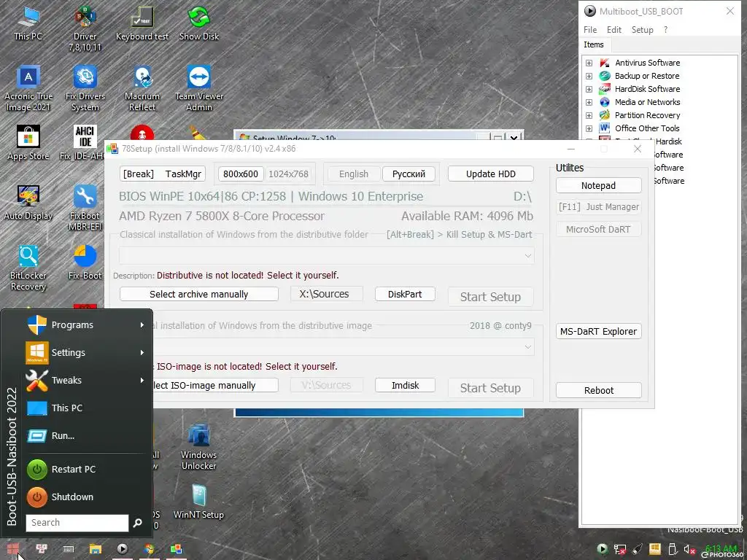
Task: Click USB device tray icon
Action: click(x=672, y=550)
